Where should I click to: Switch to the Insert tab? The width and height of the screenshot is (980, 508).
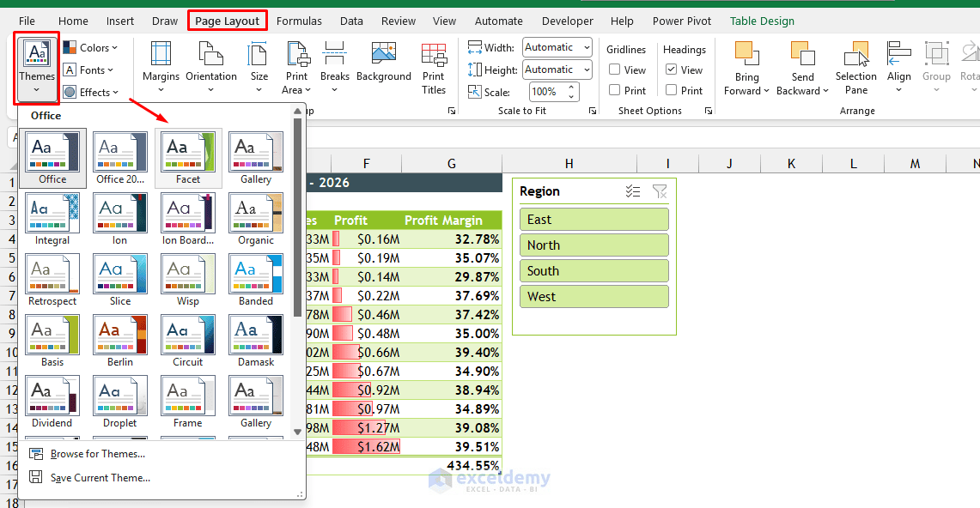coord(120,21)
